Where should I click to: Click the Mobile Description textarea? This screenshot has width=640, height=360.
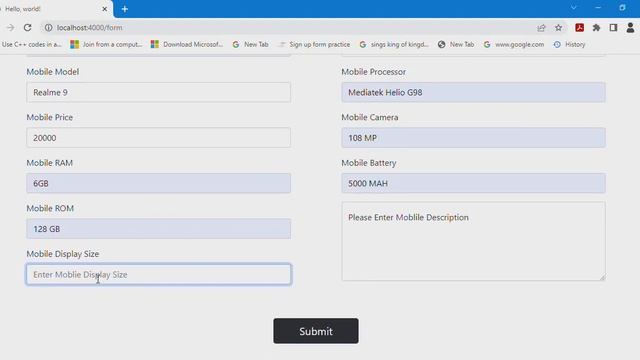[x=473, y=241]
